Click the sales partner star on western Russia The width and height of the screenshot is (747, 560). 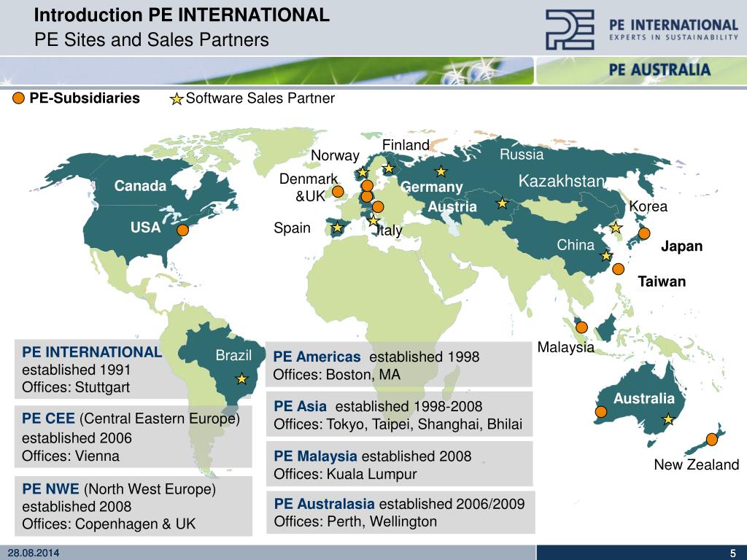coord(441,171)
